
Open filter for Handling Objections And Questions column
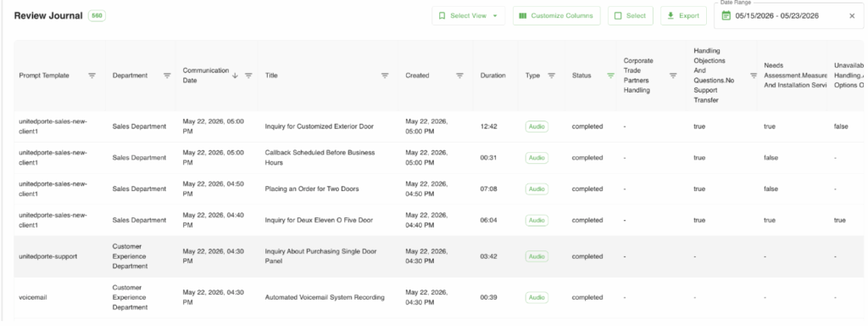click(754, 76)
